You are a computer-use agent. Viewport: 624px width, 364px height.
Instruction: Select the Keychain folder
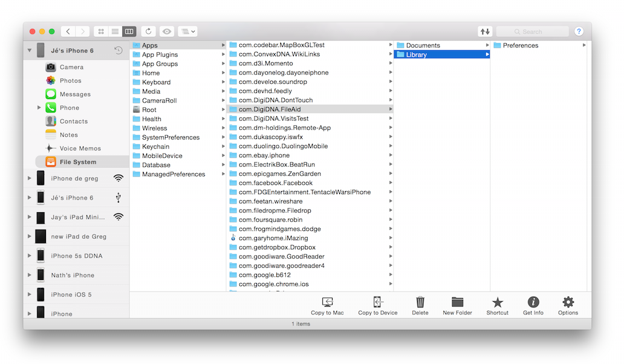(x=178, y=146)
